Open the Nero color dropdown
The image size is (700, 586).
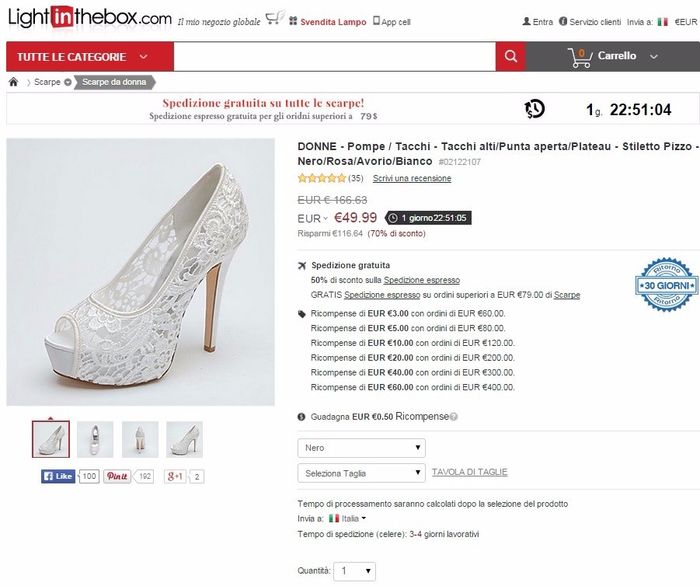tap(362, 448)
